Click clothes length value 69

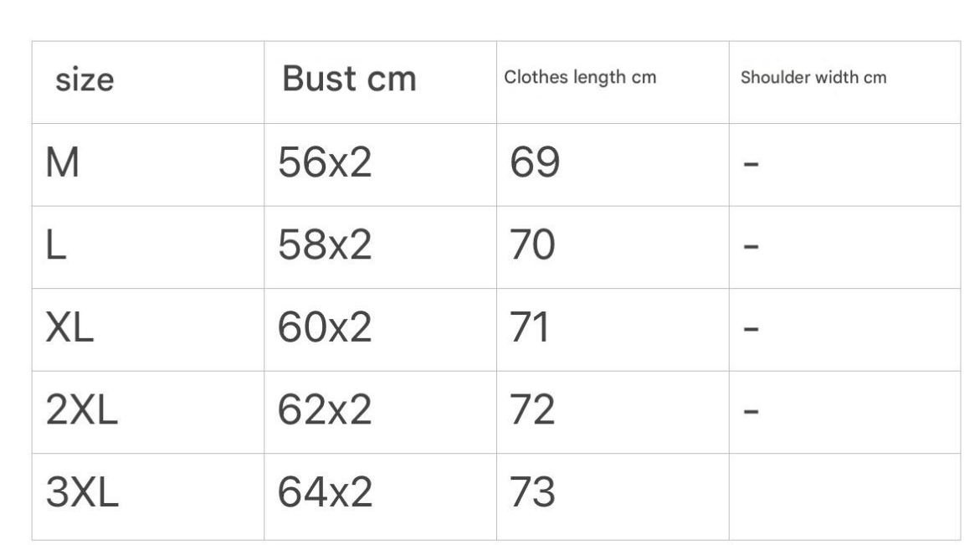click(x=534, y=165)
